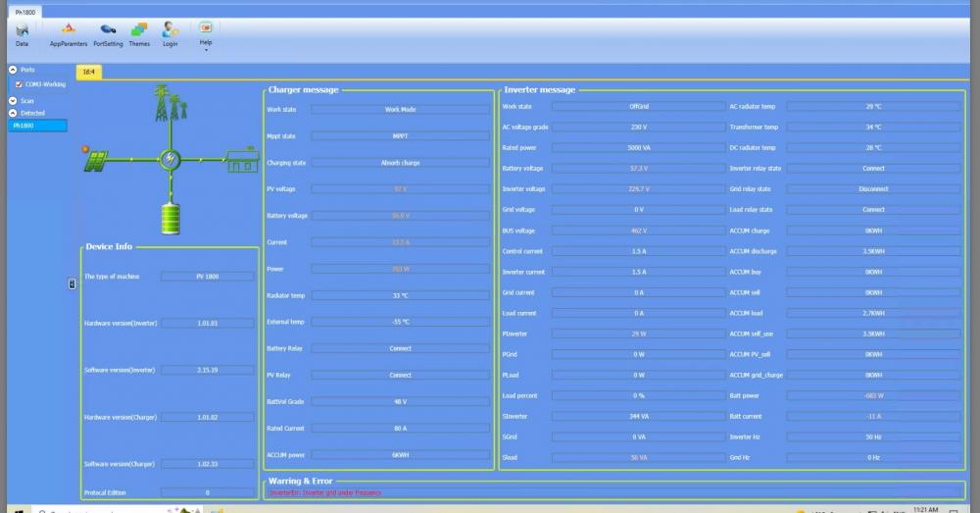The image size is (980, 513).
Task: Click the BattVol Grade 48 V field
Action: click(400, 401)
